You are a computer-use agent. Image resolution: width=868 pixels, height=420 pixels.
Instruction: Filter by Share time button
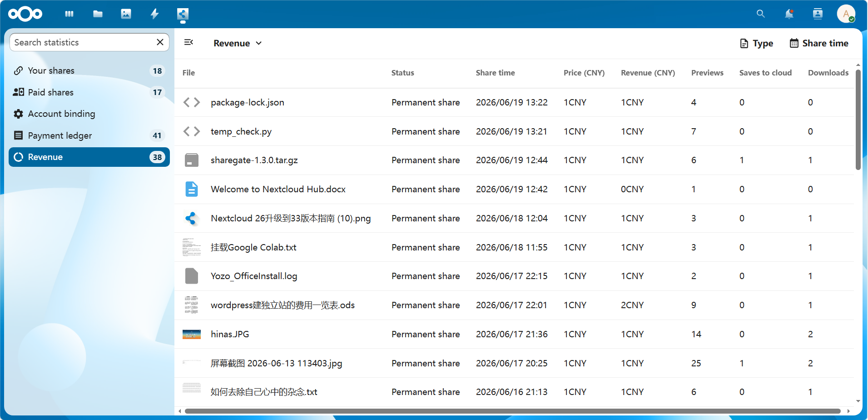[819, 43]
